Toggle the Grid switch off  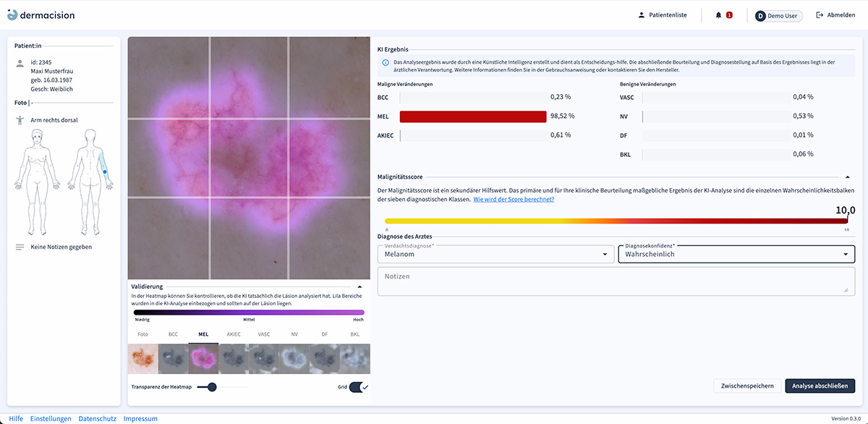pyautogui.click(x=359, y=387)
